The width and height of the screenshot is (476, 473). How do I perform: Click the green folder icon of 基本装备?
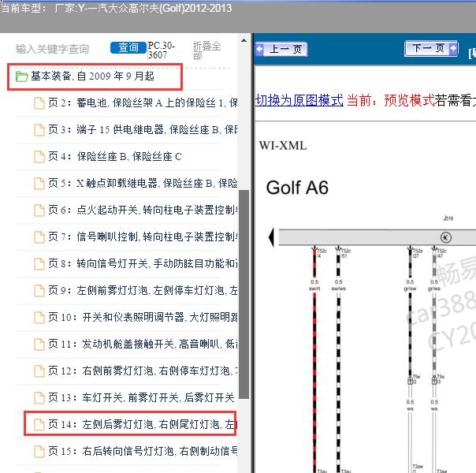(21, 76)
